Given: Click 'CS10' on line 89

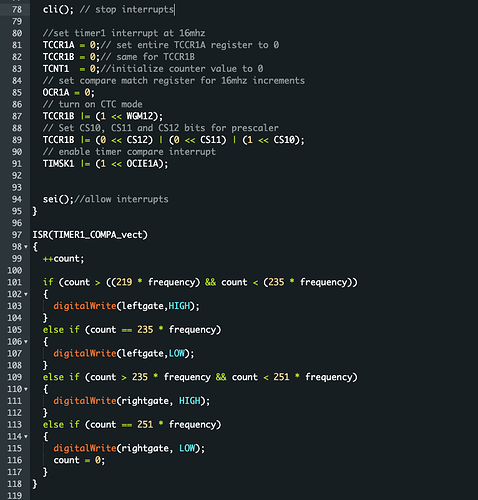Looking at the screenshot, I should point(284,140).
